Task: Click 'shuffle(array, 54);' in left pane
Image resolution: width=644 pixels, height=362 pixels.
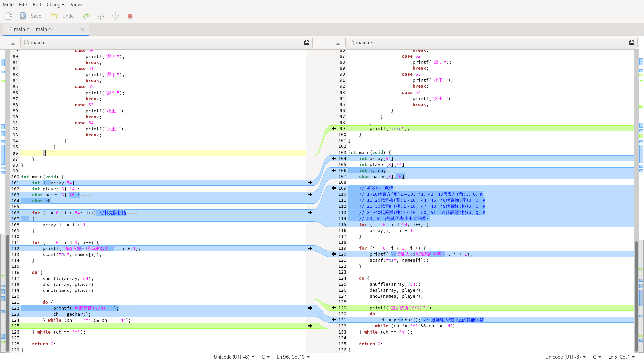Action: pos(68,278)
